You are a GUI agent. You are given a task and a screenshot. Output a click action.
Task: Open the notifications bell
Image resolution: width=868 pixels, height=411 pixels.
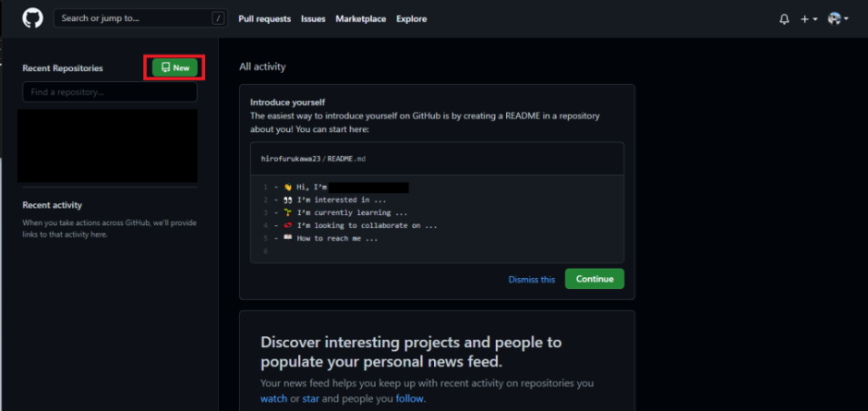[x=785, y=18]
